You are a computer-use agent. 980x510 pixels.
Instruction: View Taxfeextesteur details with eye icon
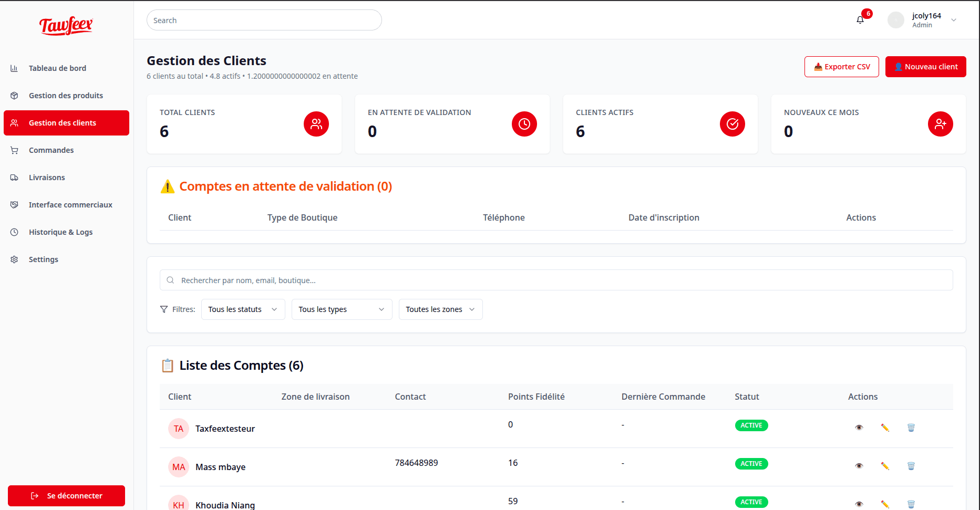tap(859, 428)
